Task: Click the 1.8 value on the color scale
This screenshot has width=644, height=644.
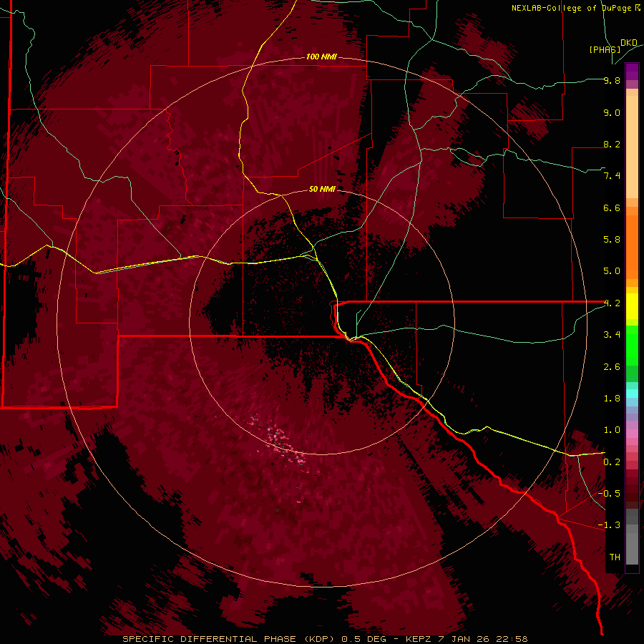Action: 612,399
